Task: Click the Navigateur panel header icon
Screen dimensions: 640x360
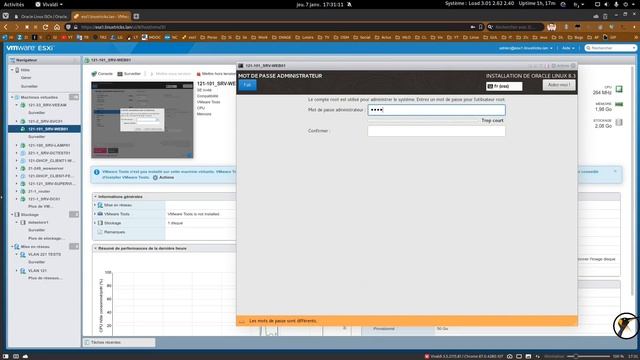Action: click(x=12, y=60)
